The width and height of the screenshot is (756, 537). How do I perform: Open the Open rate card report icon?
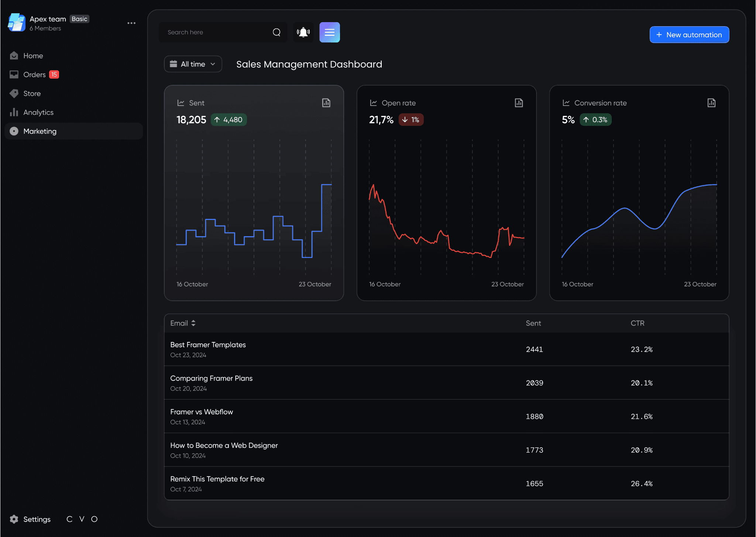[x=519, y=103]
